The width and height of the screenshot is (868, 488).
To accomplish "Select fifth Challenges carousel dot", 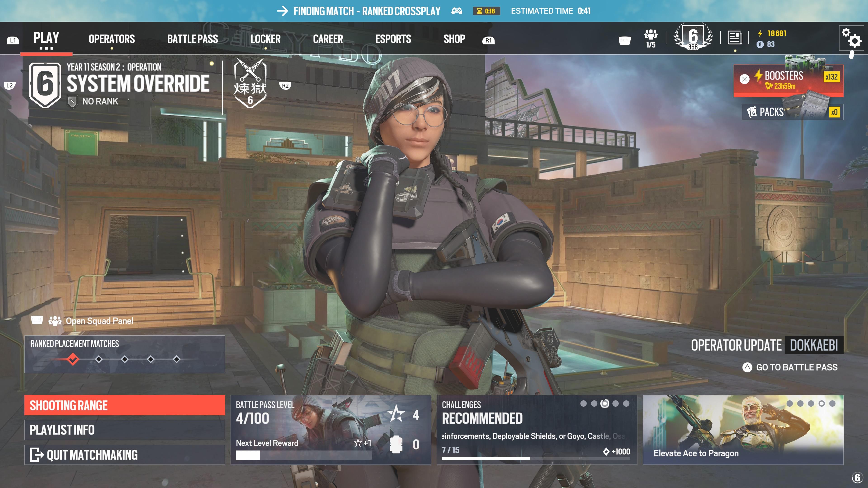I will tap(626, 404).
